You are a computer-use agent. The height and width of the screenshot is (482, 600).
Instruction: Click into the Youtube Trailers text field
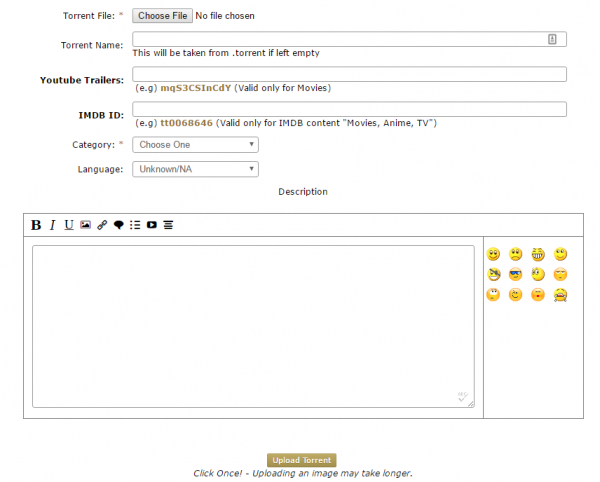pos(349,74)
